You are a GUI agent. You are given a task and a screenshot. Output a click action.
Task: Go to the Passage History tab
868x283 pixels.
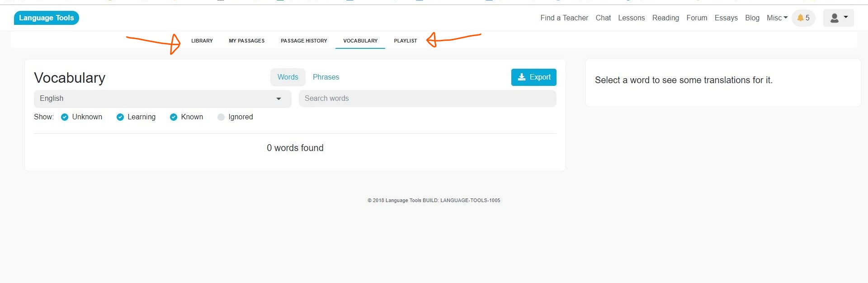(304, 41)
